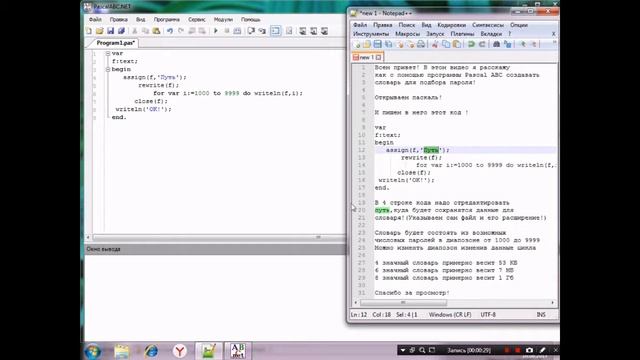The image size is (640, 360).
Task: Open a file in Notepad++ toolbar
Action: pos(367,44)
